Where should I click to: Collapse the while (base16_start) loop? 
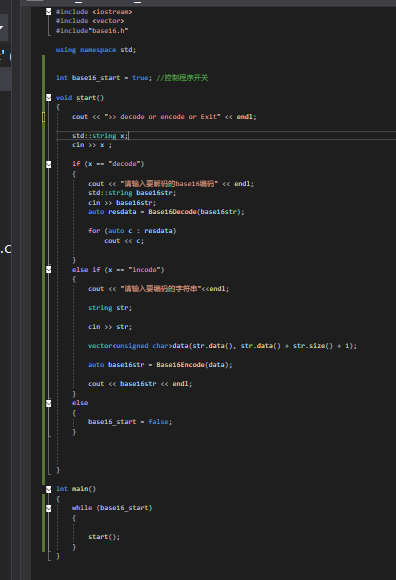(x=49, y=508)
